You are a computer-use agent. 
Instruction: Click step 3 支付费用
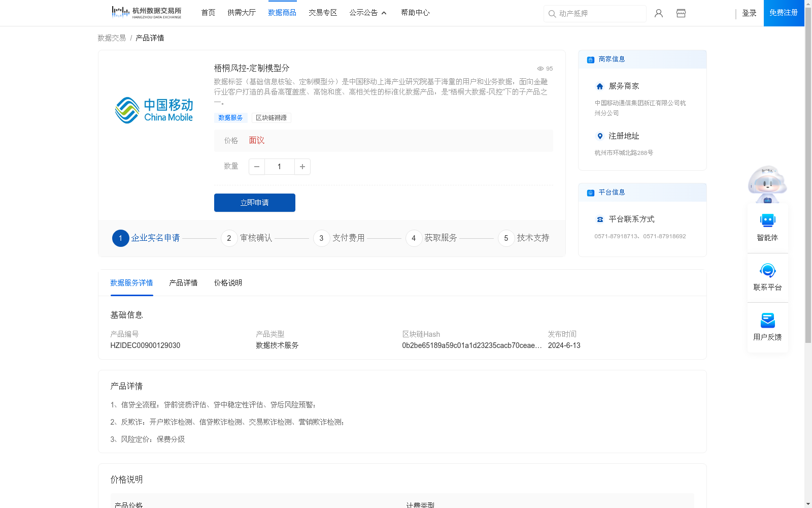point(339,238)
